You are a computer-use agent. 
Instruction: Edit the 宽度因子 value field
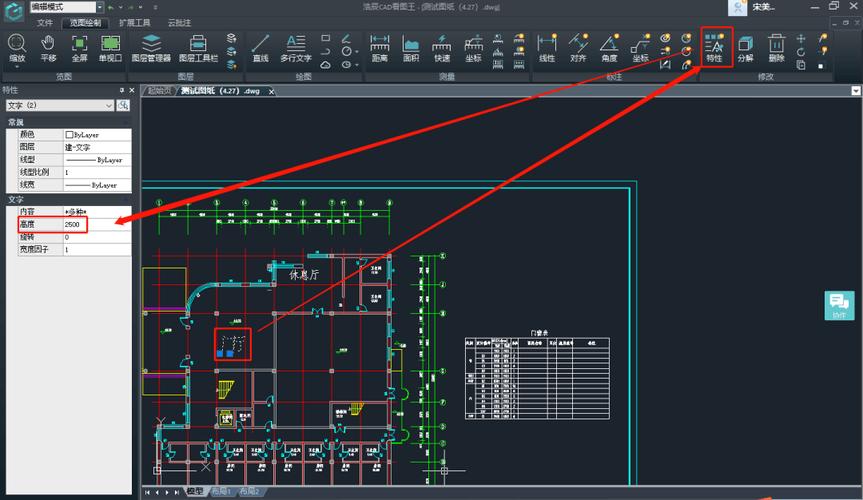click(x=97, y=249)
